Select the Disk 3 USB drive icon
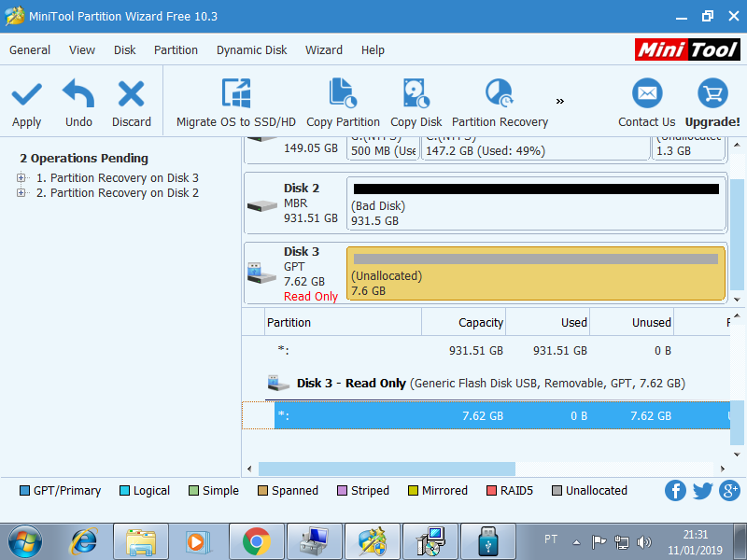This screenshot has height=560, width=747. point(261,273)
